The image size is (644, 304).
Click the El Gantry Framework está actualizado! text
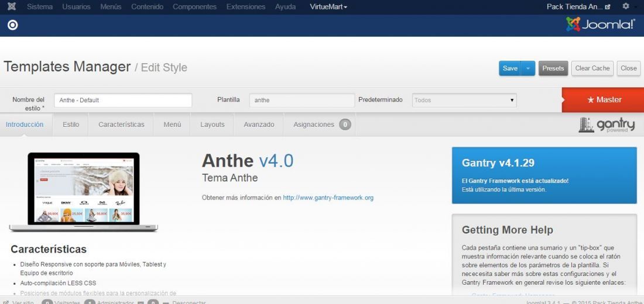[x=515, y=181]
